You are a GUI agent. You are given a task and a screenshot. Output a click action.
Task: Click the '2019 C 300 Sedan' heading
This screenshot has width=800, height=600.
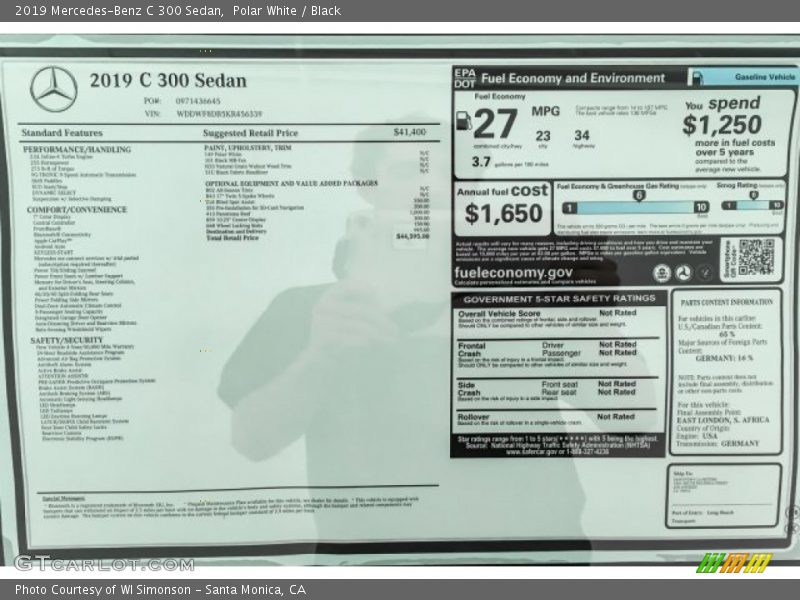point(168,81)
